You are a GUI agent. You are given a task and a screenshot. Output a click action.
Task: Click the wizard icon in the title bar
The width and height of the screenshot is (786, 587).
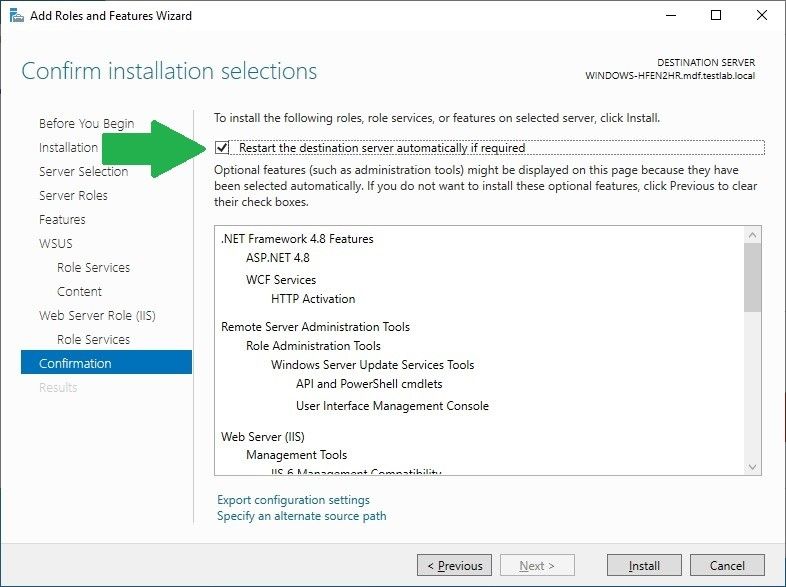pos(16,16)
